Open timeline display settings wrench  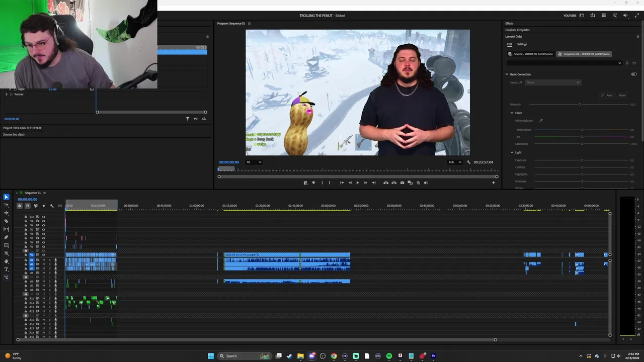(52, 206)
